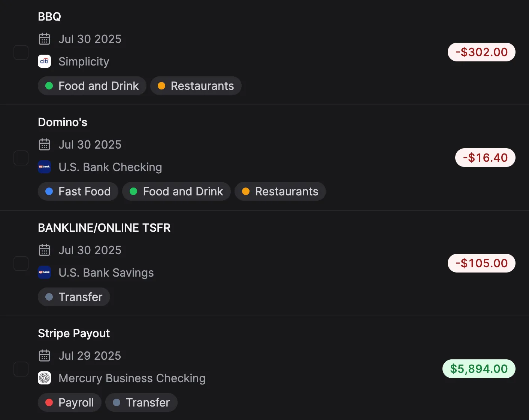Image resolution: width=529 pixels, height=420 pixels.
Task: Click the green dot in the Food and Drink tag
Action: click(x=49, y=86)
